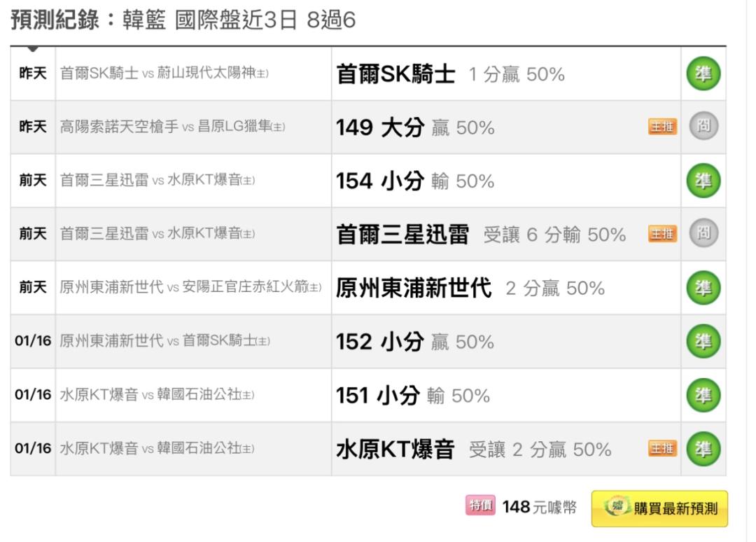Click 購買最新預測 yellow button
Viewport: 756px width, 542px height.
point(659,508)
